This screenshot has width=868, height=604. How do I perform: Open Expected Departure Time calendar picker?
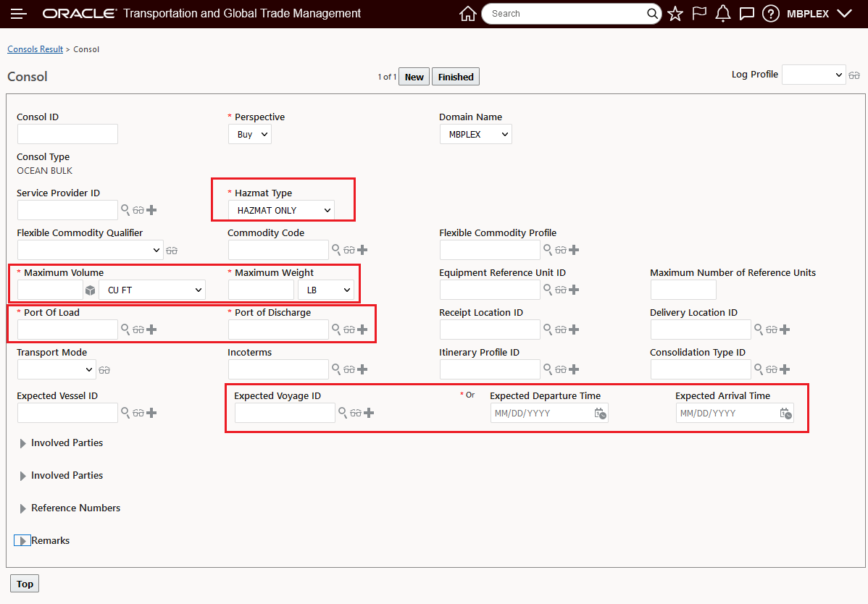[x=600, y=414]
